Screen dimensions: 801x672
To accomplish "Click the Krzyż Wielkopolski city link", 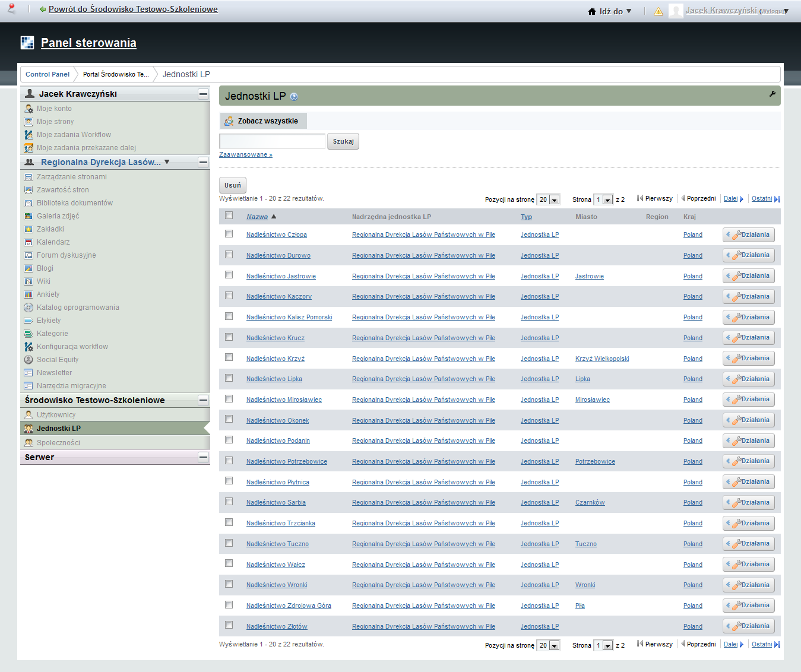I will pyautogui.click(x=602, y=359).
